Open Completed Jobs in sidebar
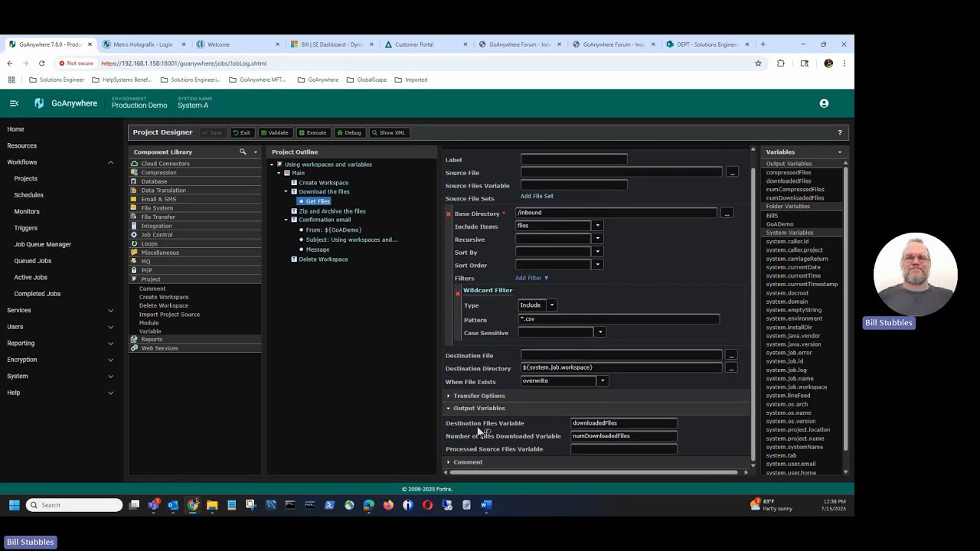Screen dimensions: 980x551 click(x=37, y=294)
